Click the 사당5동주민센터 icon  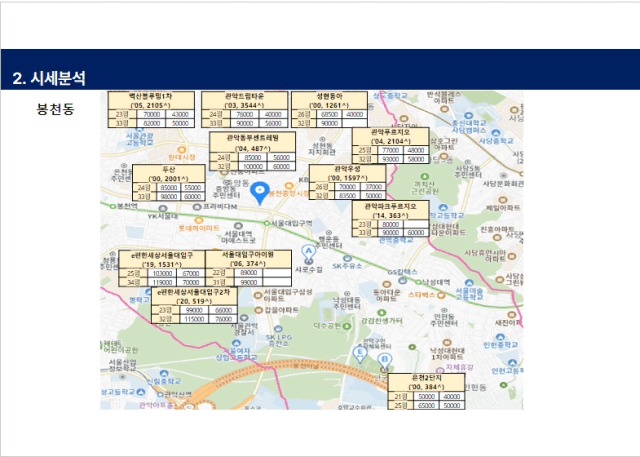[467, 162]
